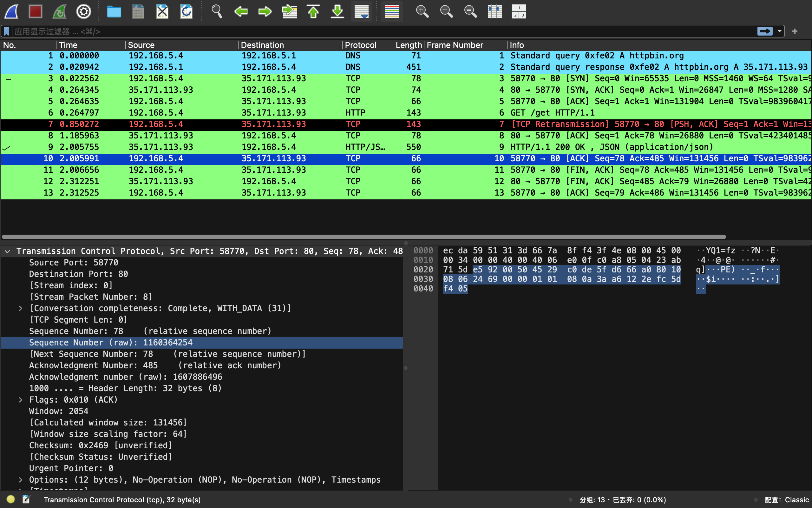Collapse Transmission Control Protocol tree node

7,251
